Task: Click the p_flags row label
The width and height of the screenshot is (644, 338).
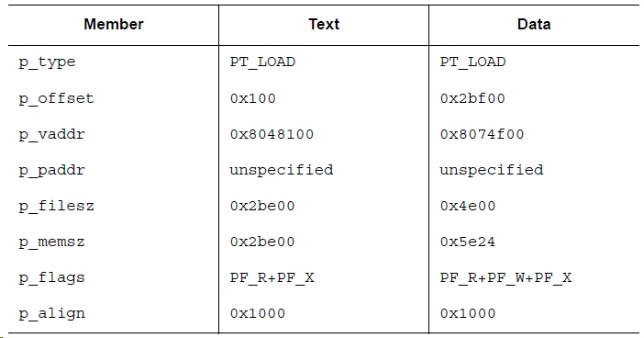Action: click(x=51, y=278)
